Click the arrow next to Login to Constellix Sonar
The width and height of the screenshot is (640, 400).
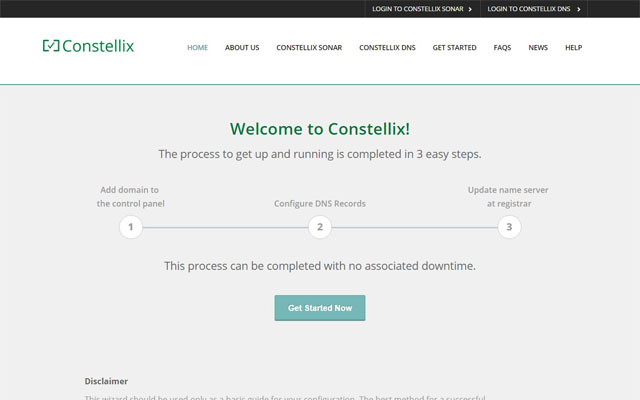click(x=470, y=9)
